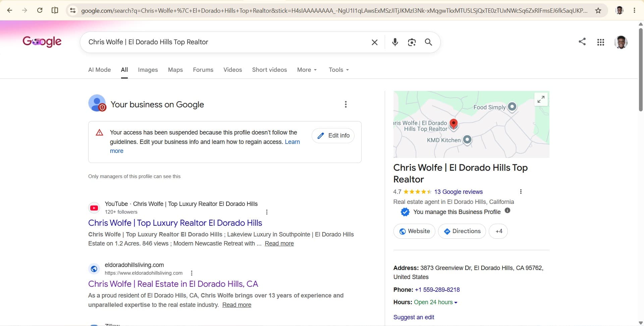Open the Forums tab
The width and height of the screenshot is (644, 326).
click(203, 70)
